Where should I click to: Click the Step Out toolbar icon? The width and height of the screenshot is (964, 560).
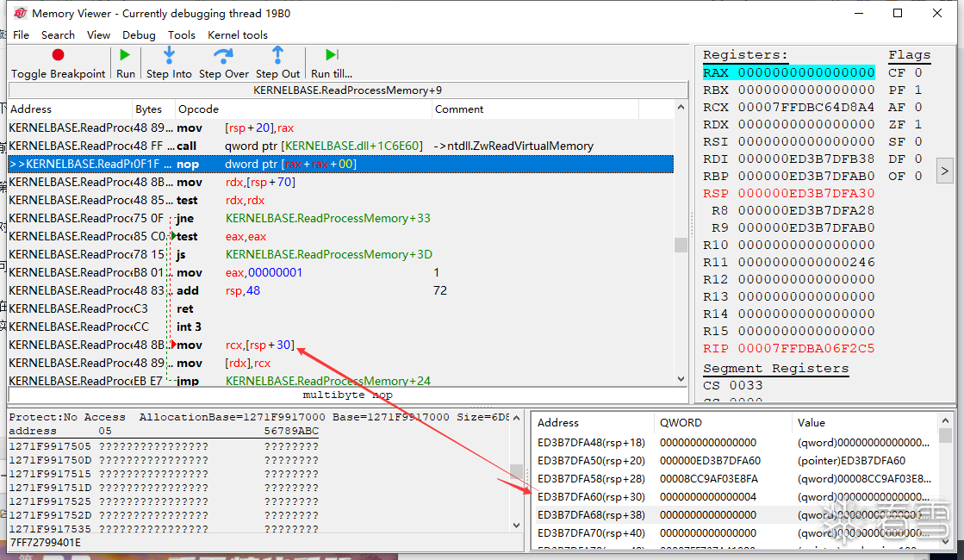coord(278,55)
